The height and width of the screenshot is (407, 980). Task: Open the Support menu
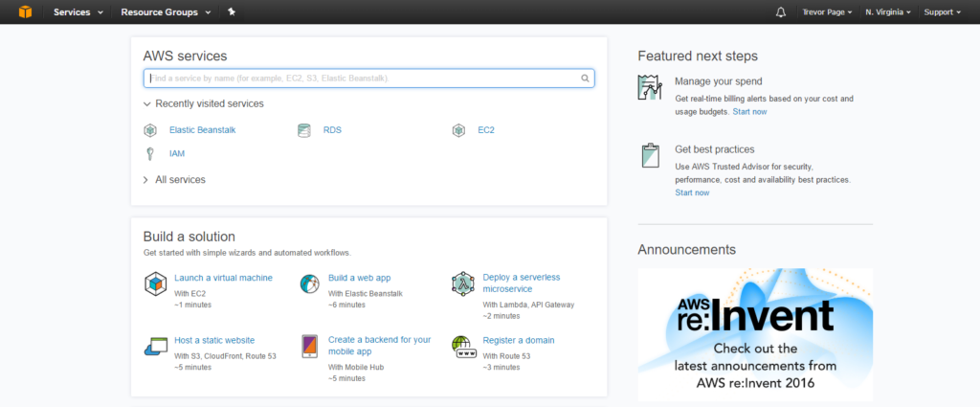pos(942,12)
